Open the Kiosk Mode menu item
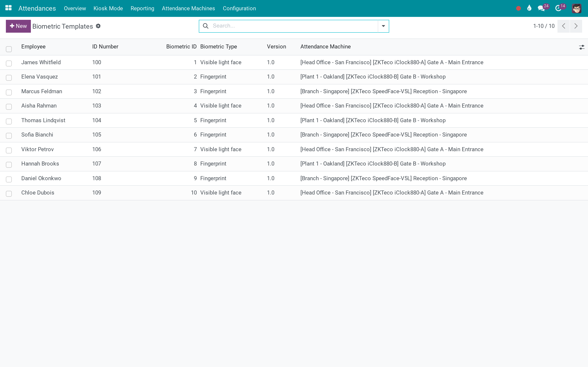The width and height of the screenshot is (588, 367). (x=108, y=8)
